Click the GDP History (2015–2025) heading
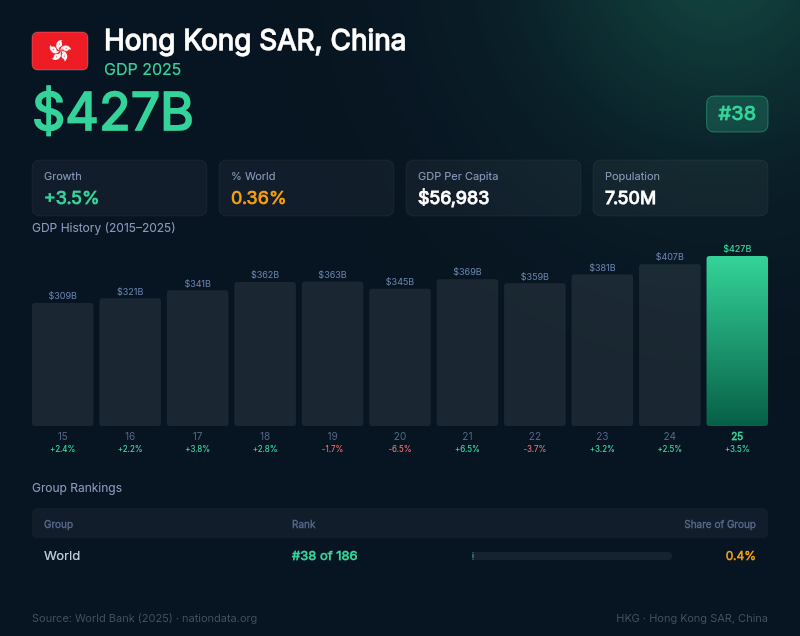The image size is (800, 636). pyautogui.click(x=104, y=227)
